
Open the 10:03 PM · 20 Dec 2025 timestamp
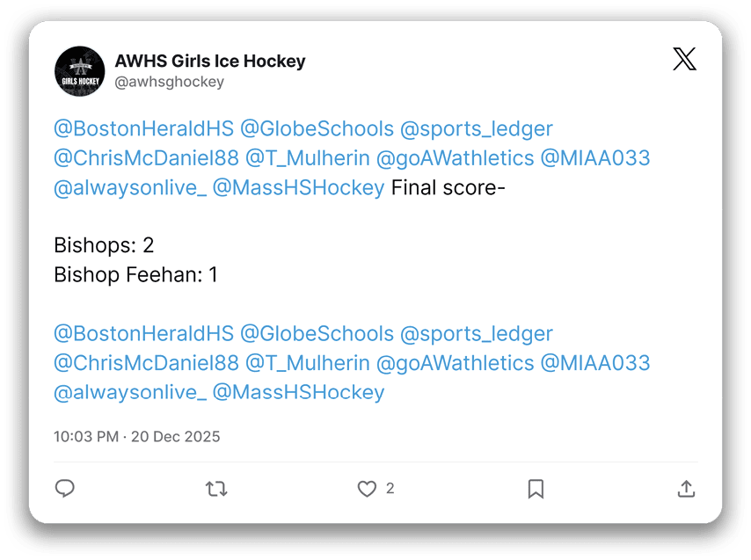click(x=137, y=437)
